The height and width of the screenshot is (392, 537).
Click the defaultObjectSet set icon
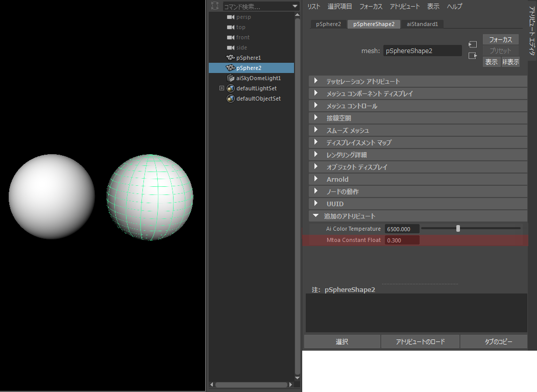[231, 99]
